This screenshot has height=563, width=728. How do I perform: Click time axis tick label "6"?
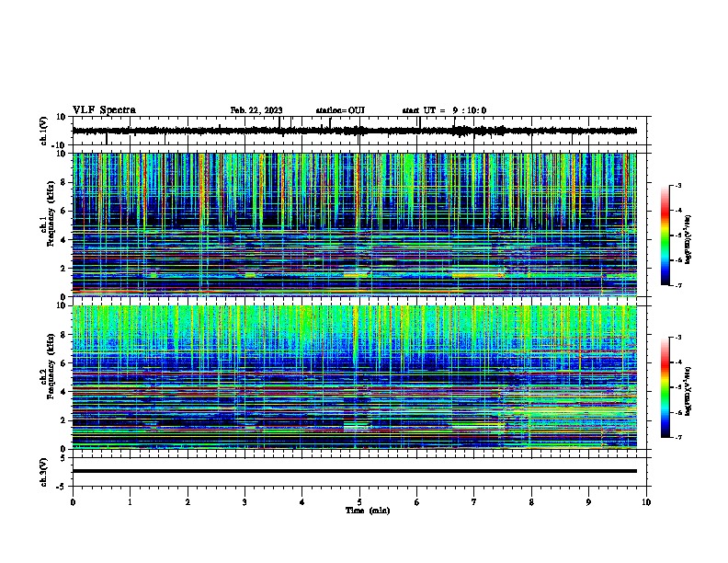[x=417, y=502]
